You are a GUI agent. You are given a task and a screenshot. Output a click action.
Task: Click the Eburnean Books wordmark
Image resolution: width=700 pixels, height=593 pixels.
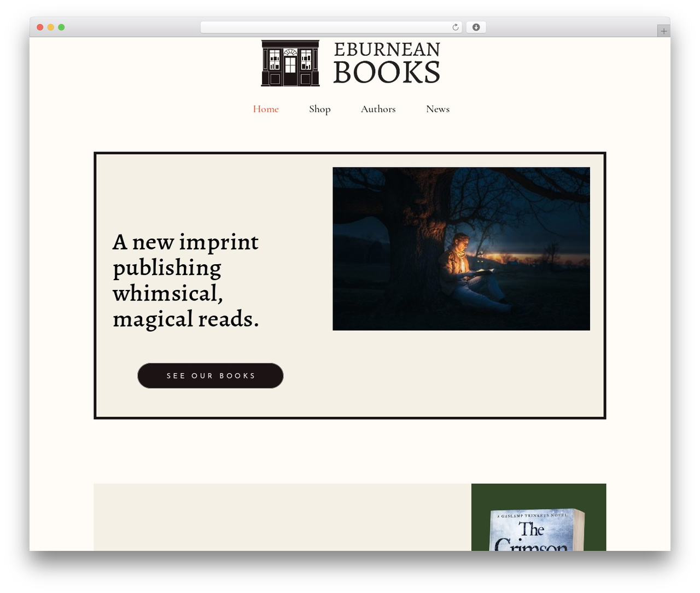(387, 63)
